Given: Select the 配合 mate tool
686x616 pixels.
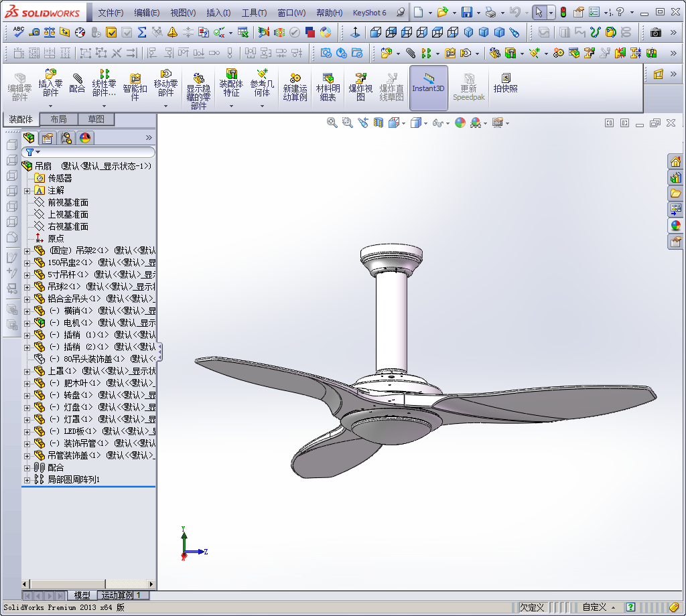Looking at the screenshot, I should 77,83.
